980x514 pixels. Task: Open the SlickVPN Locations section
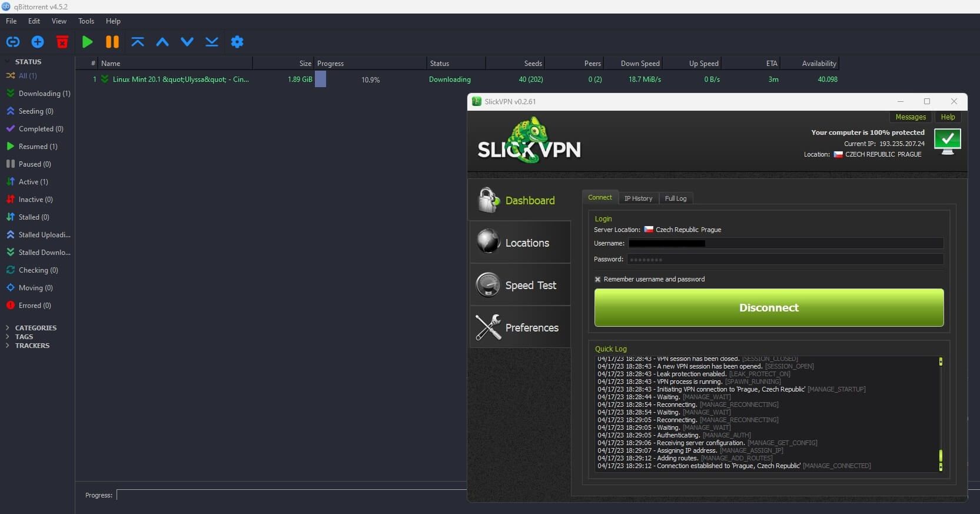[x=520, y=243]
